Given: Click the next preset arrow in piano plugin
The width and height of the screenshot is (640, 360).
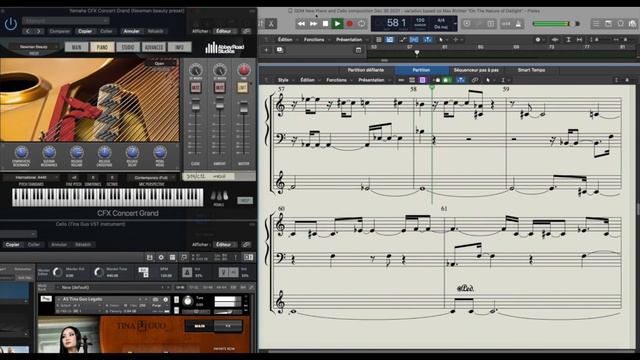Looking at the screenshot, I should 39,31.
